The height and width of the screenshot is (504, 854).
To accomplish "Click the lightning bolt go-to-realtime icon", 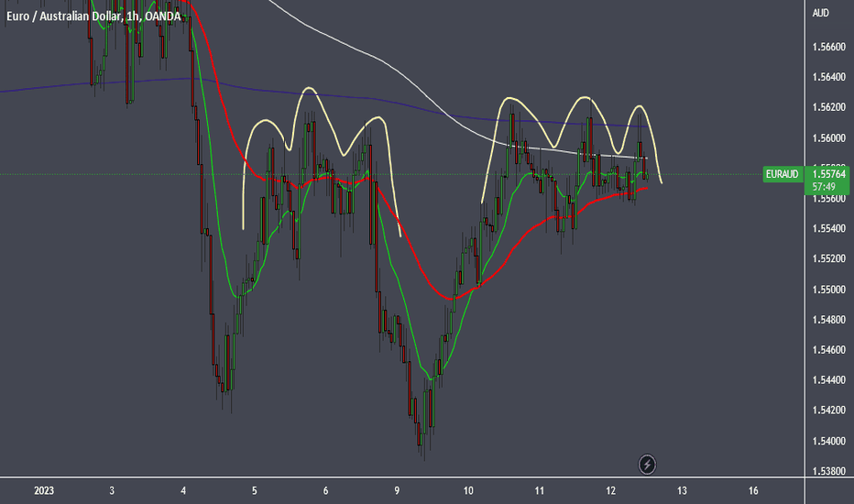I will (x=647, y=465).
